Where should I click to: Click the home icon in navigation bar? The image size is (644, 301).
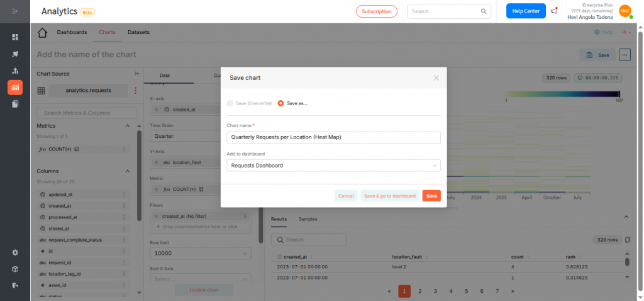(43, 33)
